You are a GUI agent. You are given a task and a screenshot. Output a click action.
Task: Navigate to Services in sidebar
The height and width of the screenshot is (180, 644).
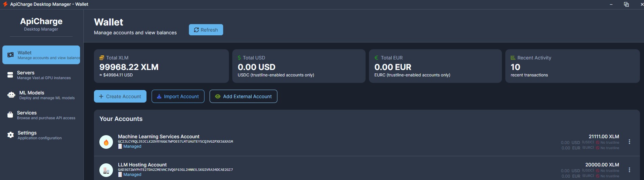click(x=46, y=115)
